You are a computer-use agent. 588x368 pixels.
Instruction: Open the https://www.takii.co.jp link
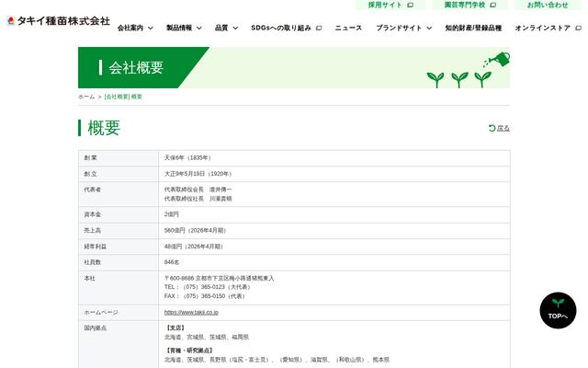coord(191,313)
